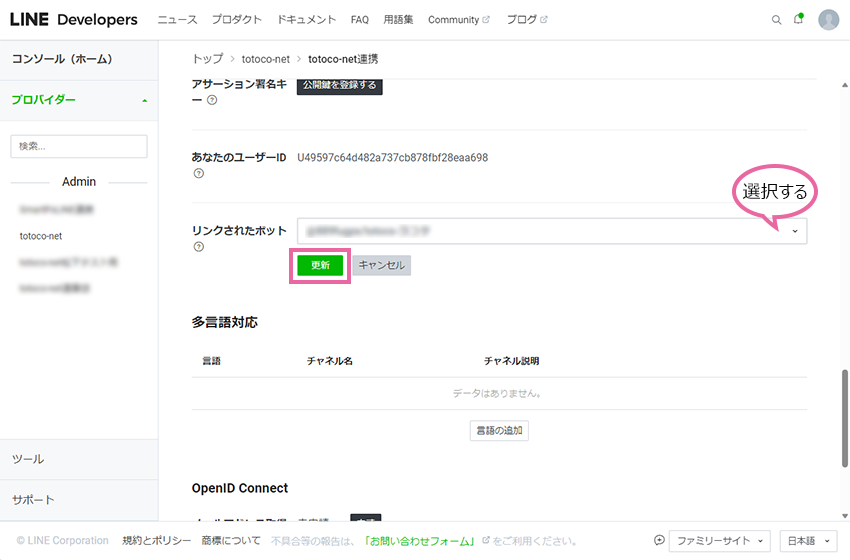
Task: Click the OpenID Connect section heading
Action: click(240, 488)
